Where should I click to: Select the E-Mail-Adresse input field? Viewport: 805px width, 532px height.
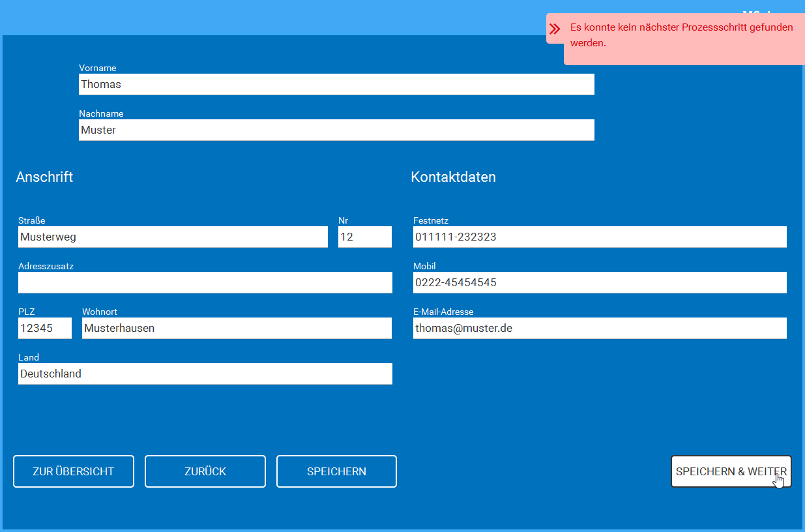600,328
